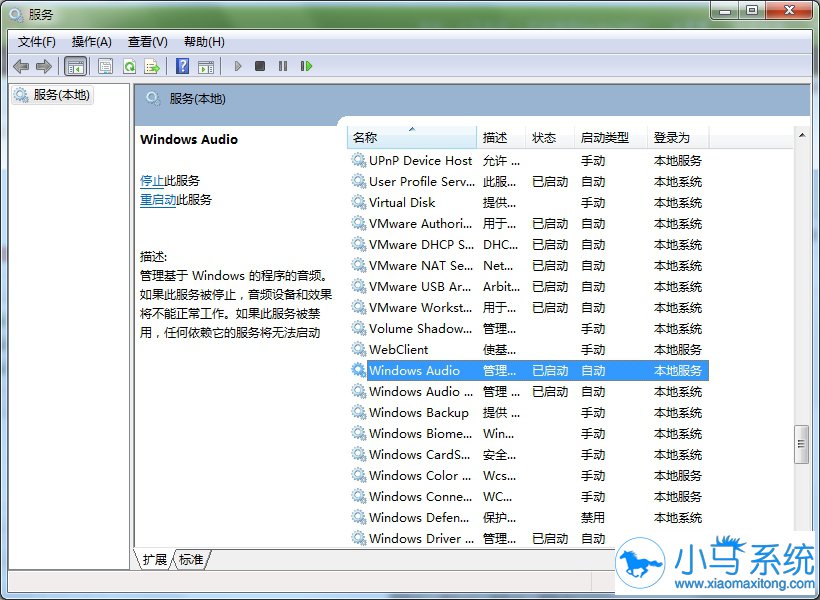The width and height of the screenshot is (820, 600).
Task: Click the gear icon of VMware NAT Se...
Action: pyautogui.click(x=358, y=265)
